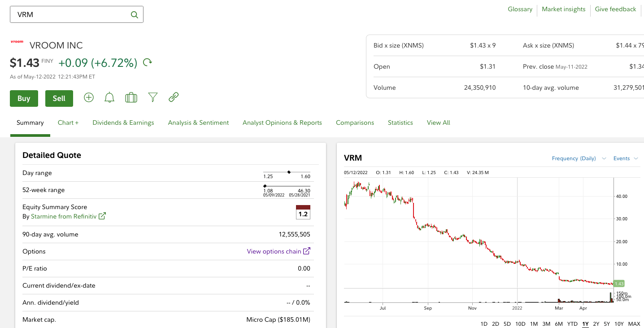Set chart range to 5Y

pyautogui.click(x=607, y=324)
